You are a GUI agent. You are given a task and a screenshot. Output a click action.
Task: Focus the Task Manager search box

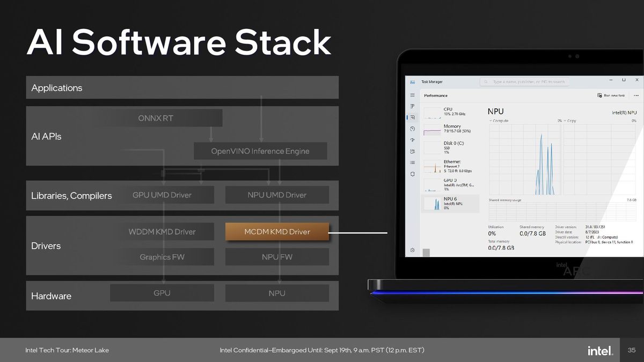tap(525, 82)
